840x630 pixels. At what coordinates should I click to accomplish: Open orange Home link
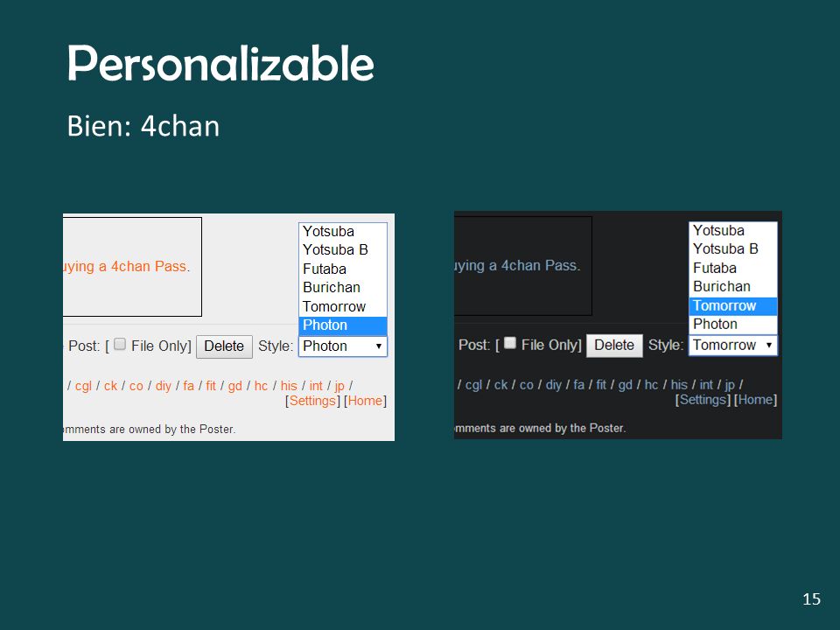click(366, 401)
